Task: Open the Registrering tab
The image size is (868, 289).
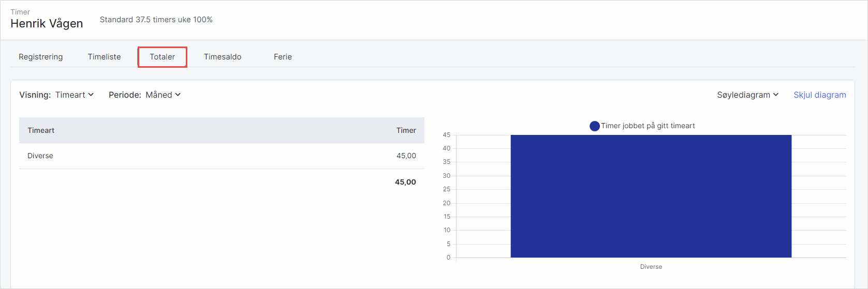Action: (x=40, y=57)
